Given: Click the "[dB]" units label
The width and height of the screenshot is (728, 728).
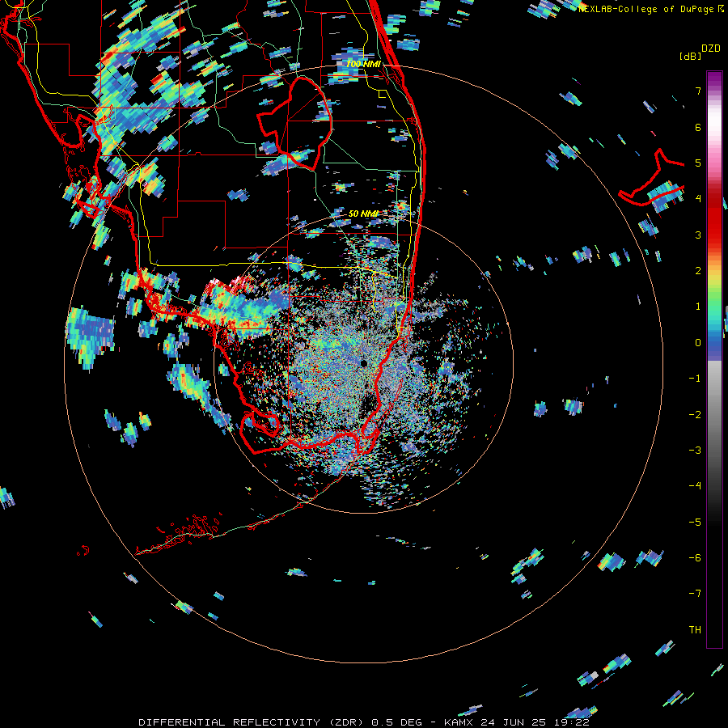Looking at the screenshot, I should pyautogui.click(x=690, y=56).
